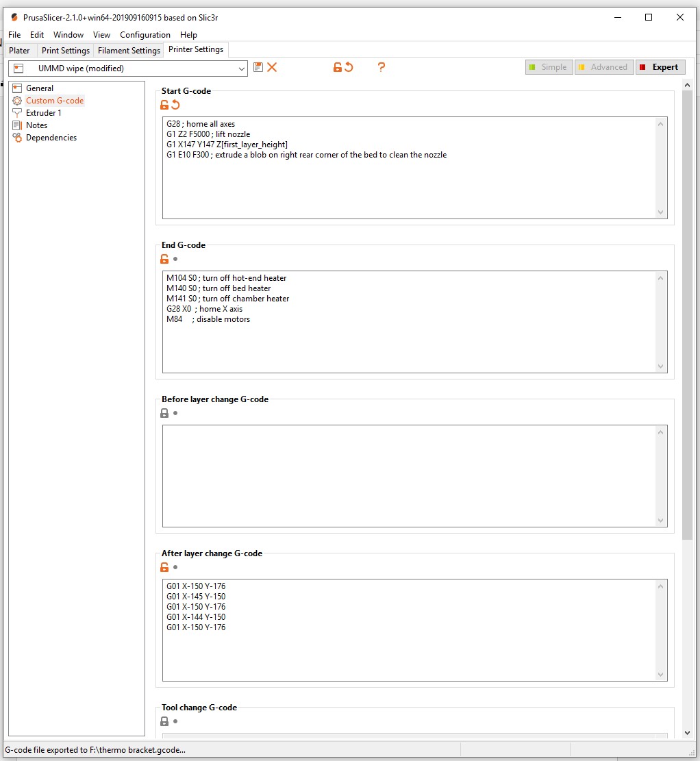Click the Dependencies wrench icon
700x761 pixels.
[x=17, y=138]
